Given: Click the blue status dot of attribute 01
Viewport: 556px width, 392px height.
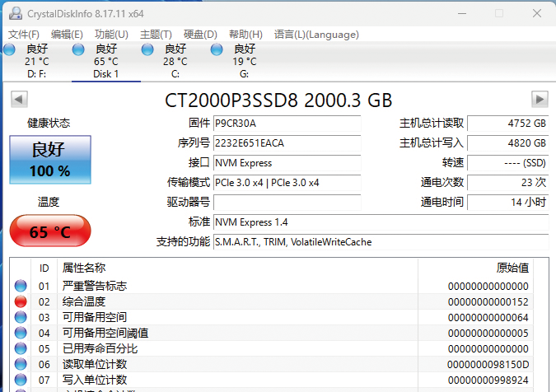Looking at the screenshot, I should point(21,286).
